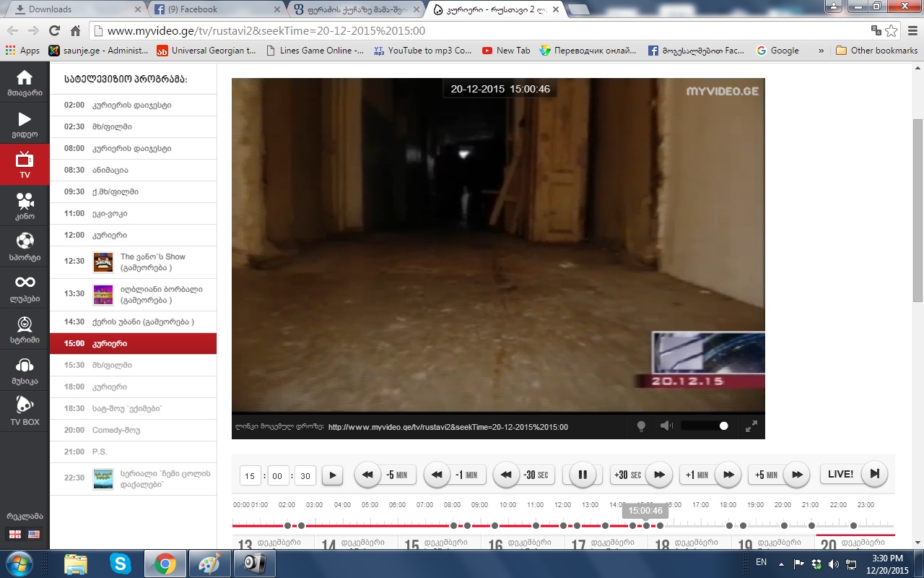Screen dimensions: 924x578
Task: Open the 20:00 Comedy-შოუ program
Action: pyautogui.click(x=133, y=431)
